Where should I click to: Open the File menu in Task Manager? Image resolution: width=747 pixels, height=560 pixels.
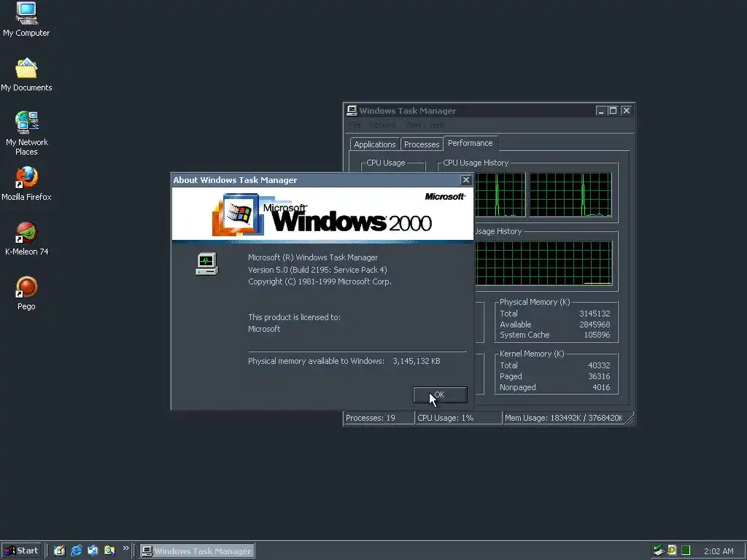[355, 125]
